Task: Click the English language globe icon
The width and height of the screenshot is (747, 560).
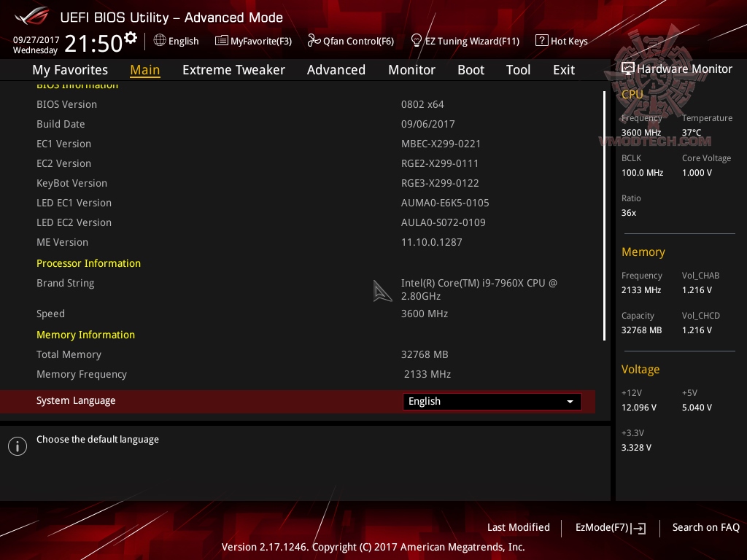Action: tap(160, 41)
